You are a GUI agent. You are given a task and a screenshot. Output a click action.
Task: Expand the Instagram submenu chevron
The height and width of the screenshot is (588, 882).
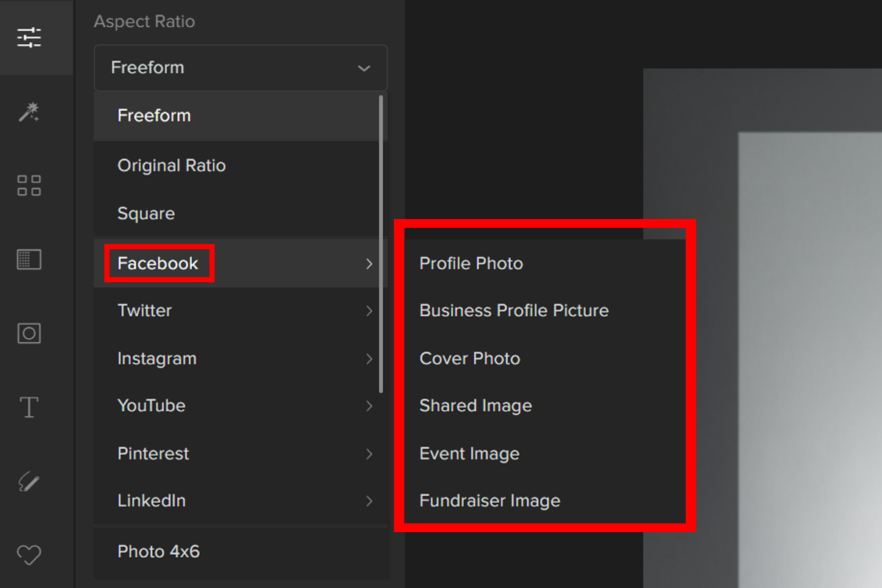coord(369,359)
